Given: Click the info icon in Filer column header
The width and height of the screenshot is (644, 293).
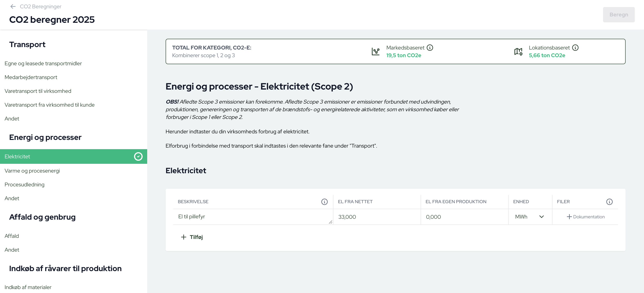Looking at the screenshot, I should pos(609,202).
